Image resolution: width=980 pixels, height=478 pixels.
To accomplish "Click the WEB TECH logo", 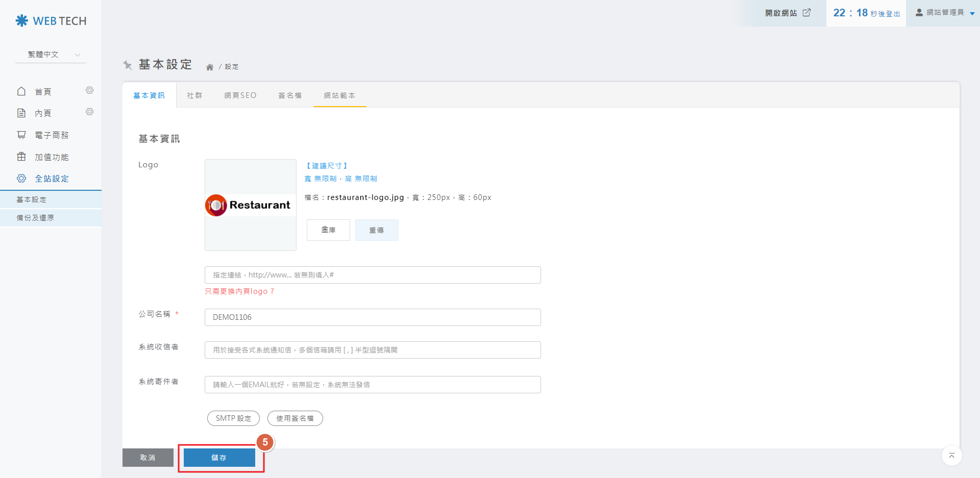I will (51, 21).
